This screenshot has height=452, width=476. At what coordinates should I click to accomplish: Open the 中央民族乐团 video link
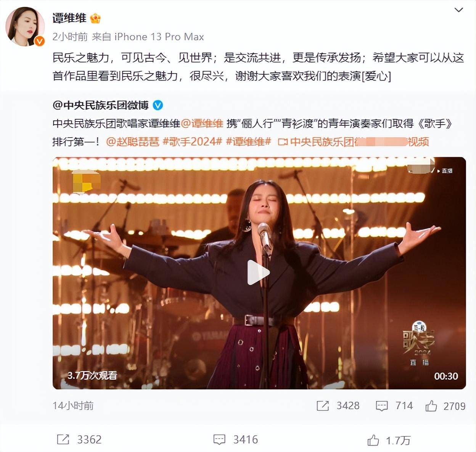click(x=353, y=142)
